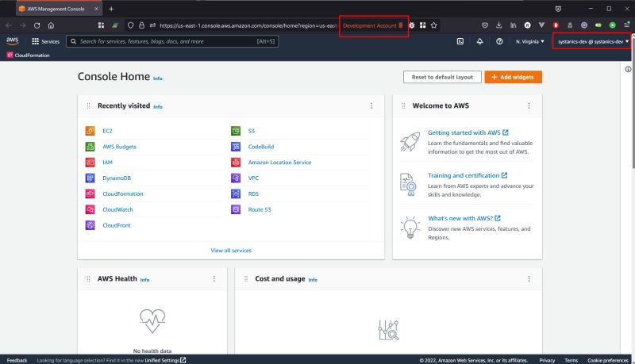Focus the AWS services search field
The image size is (635, 364).
(x=172, y=41)
